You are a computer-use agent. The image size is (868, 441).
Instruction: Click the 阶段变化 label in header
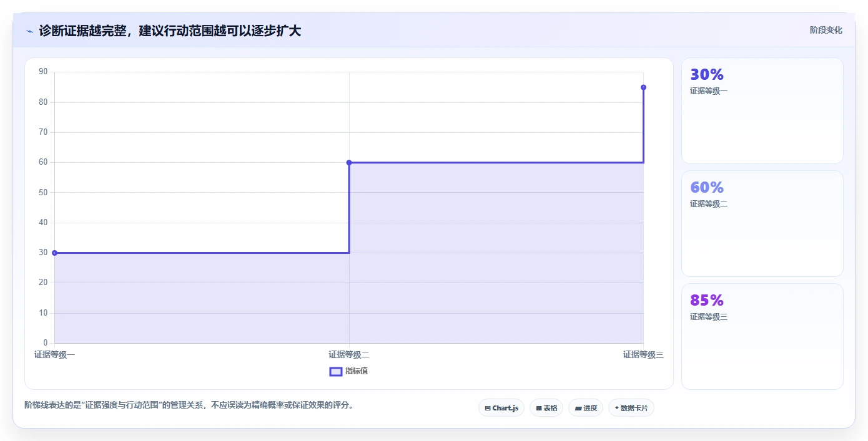coord(826,30)
